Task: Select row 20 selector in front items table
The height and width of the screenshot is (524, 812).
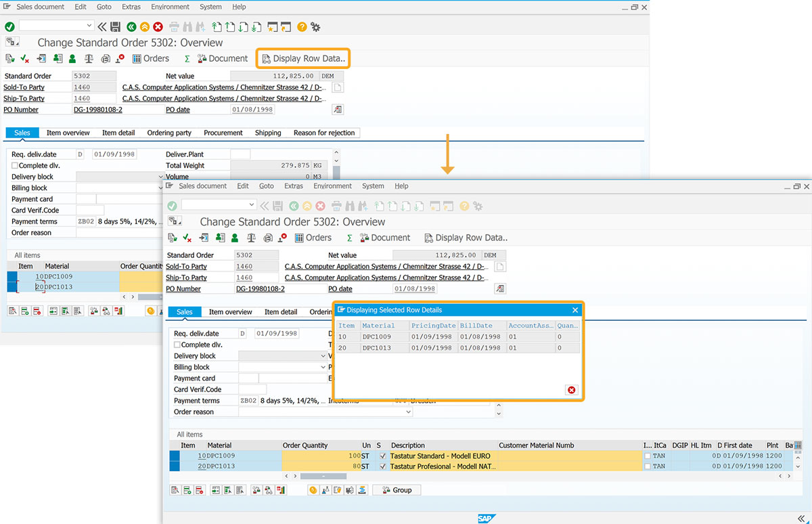Action: click(175, 466)
